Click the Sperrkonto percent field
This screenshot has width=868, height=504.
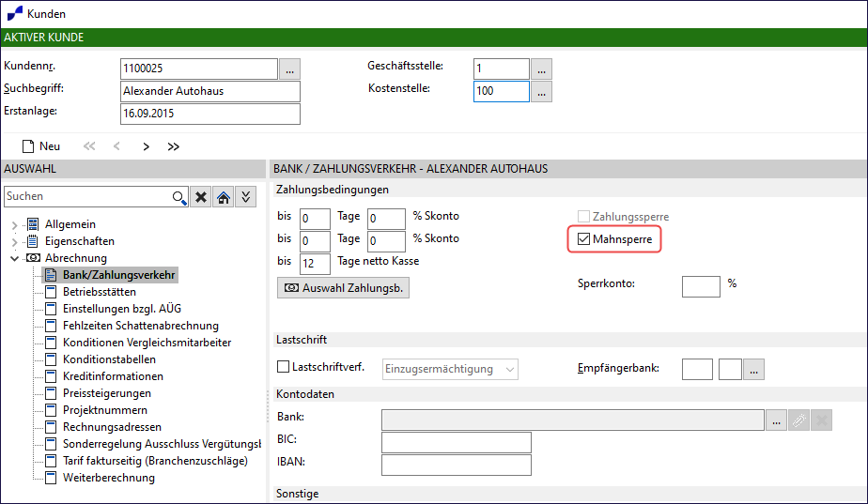[701, 287]
